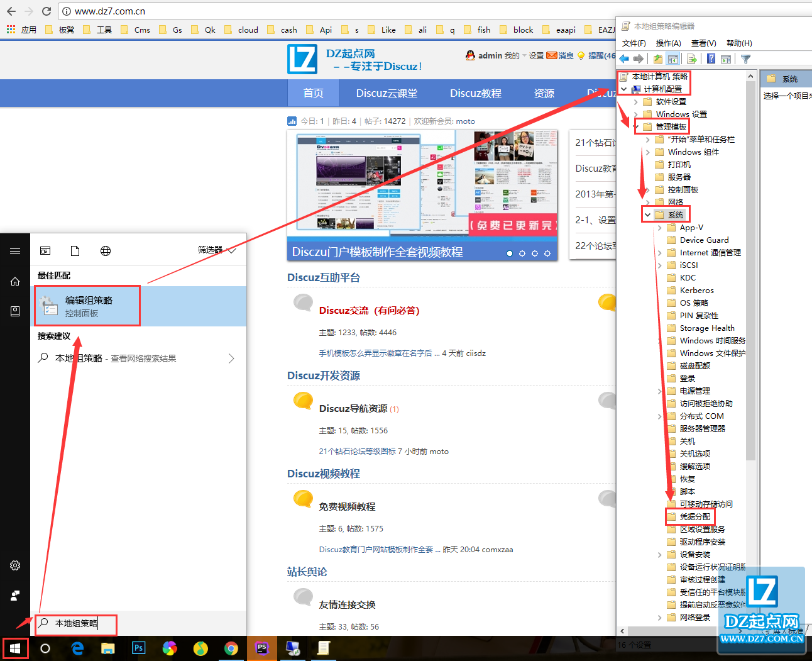Expand the 软件设置 folder
812x661 pixels.
coord(636,101)
